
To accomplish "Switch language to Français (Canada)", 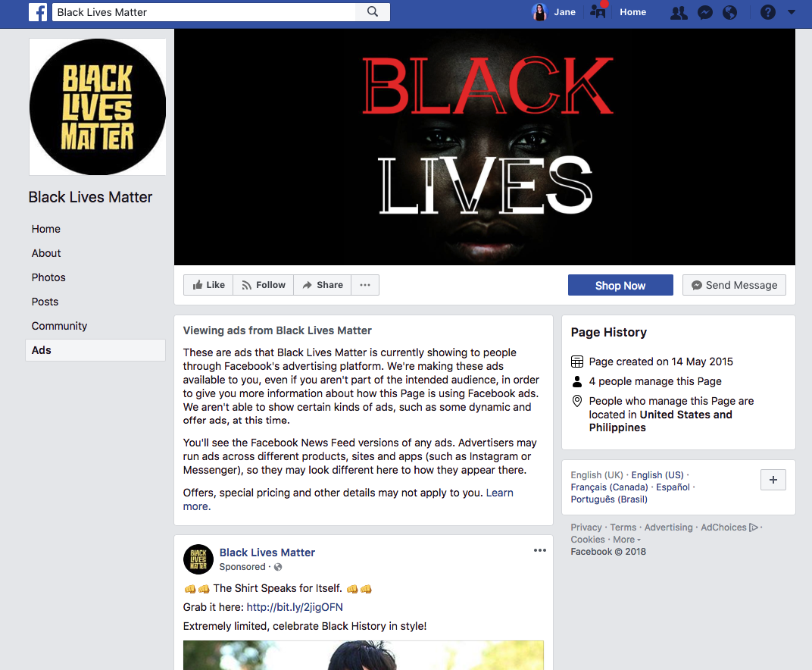I will click(609, 487).
